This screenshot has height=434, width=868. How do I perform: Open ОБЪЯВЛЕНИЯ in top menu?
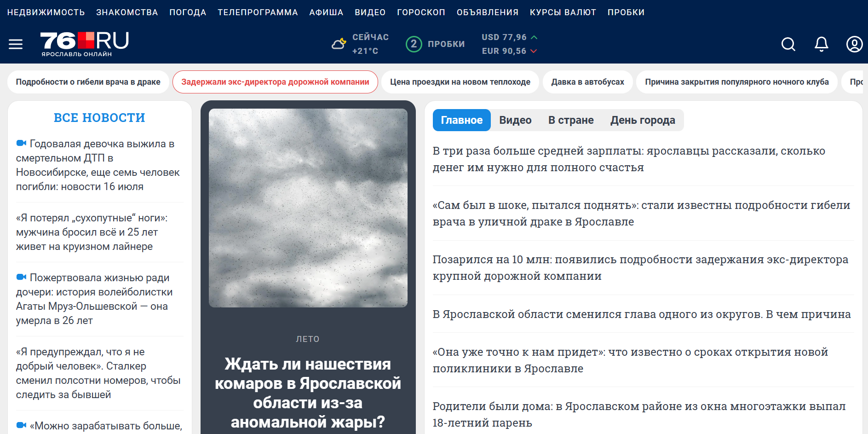(x=488, y=12)
